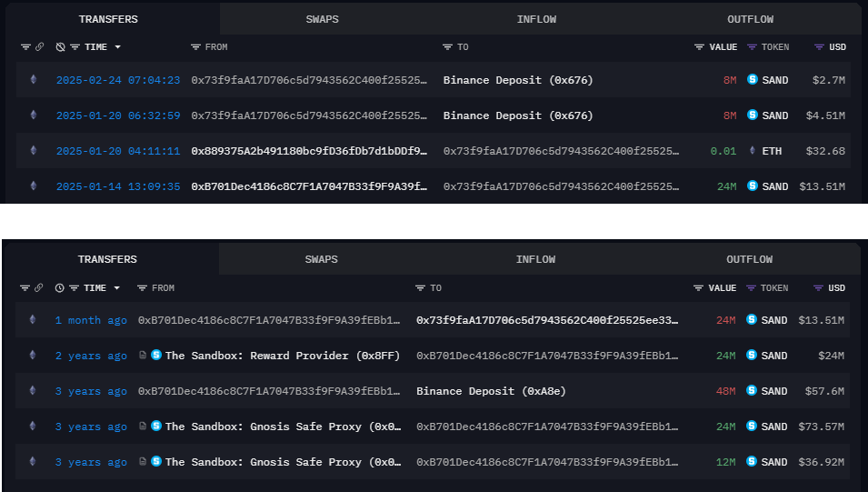Click the Sandbox logo icon next to Reward Provider

tap(156, 356)
